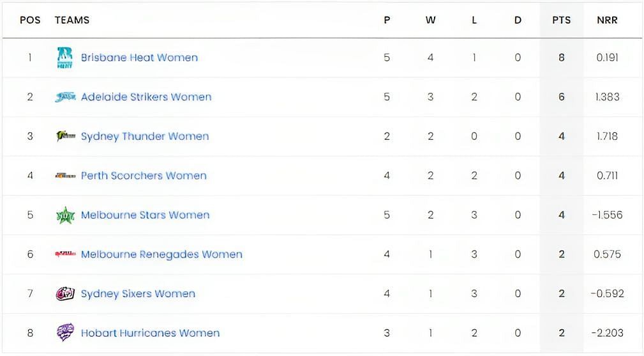The height and width of the screenshot is (356, 644).
Task: Click the POS column header
Action: 30,20
